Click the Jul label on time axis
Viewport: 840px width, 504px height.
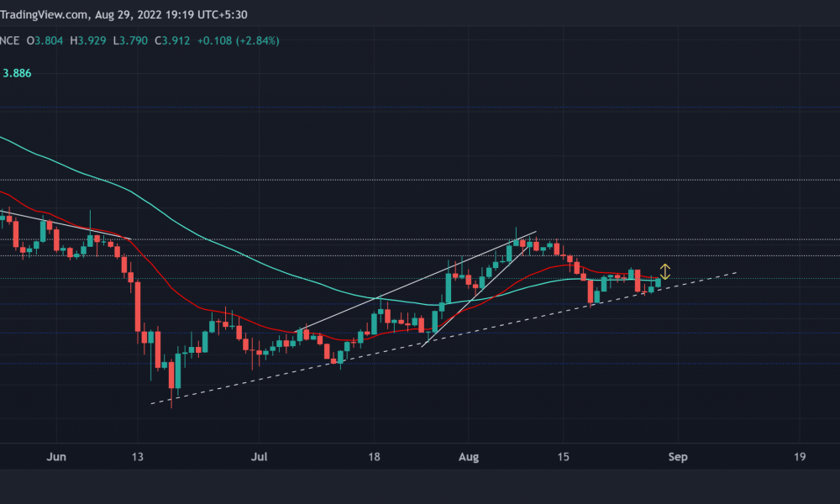[260, 457]
